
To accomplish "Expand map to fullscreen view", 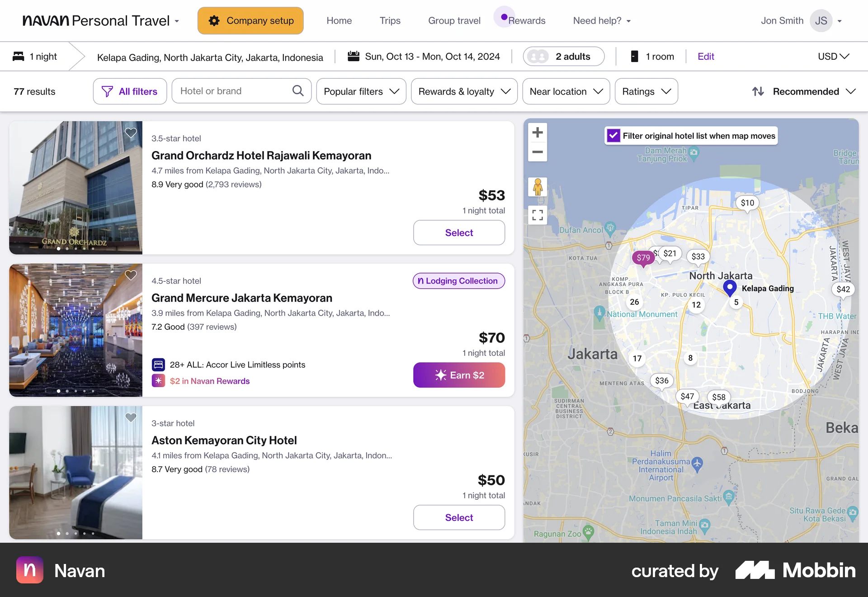I will coord(538,215).
